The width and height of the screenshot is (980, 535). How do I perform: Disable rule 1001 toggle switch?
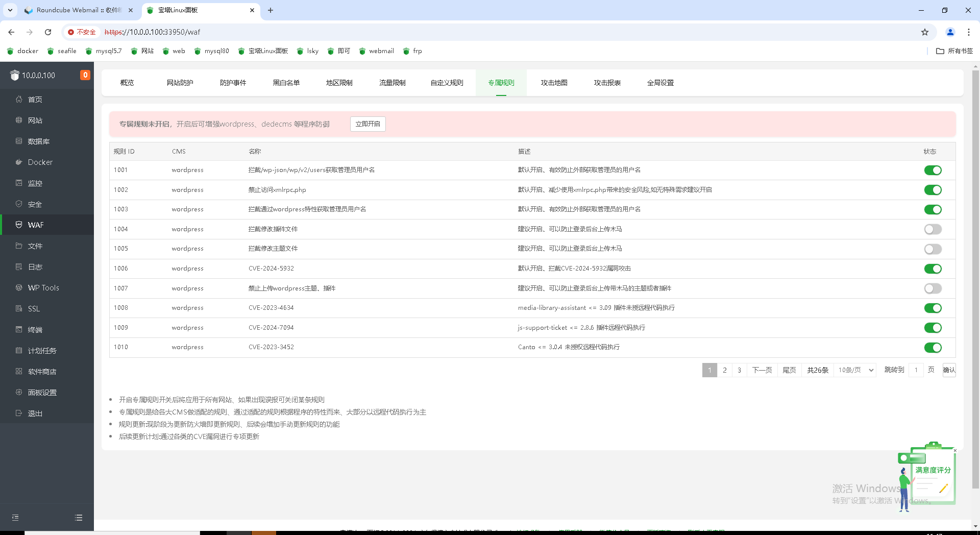coord(933,171)
